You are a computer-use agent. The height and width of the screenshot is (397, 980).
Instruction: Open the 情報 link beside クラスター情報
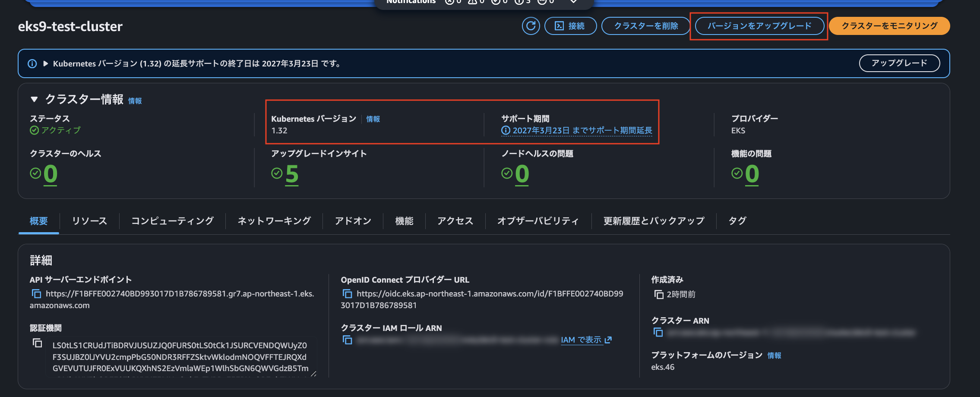[x=135, y=101]
